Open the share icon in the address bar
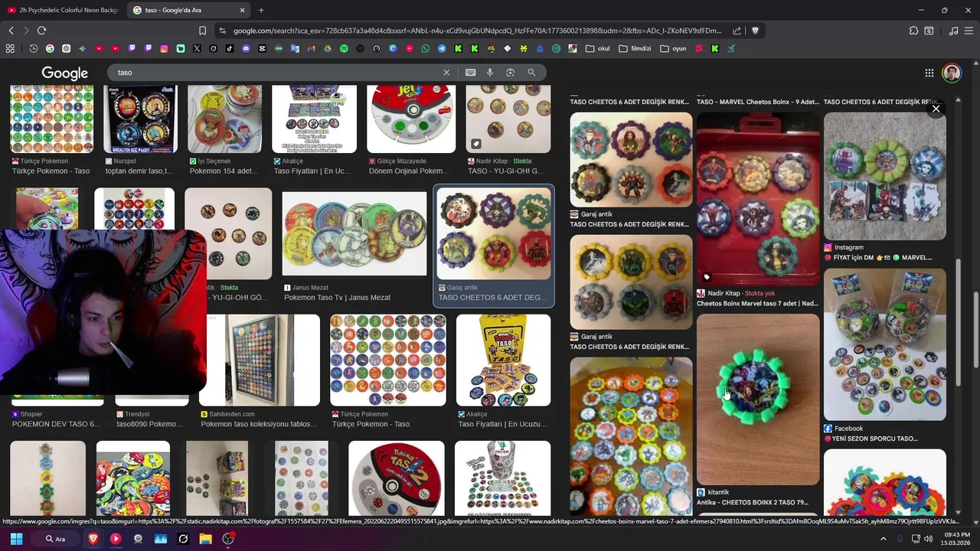Screen dimensions: 980x551 [737, 31]
